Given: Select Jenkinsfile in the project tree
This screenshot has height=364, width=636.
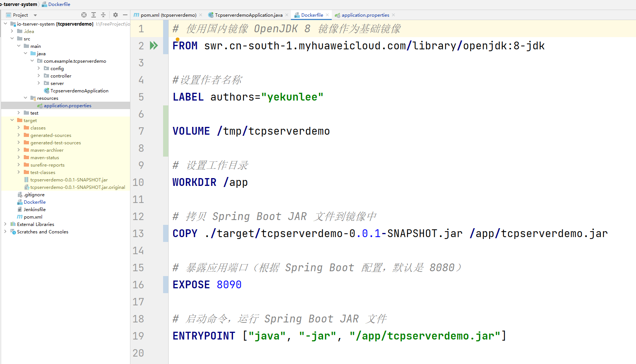Looking at the screenshot, I should [35, 209].
